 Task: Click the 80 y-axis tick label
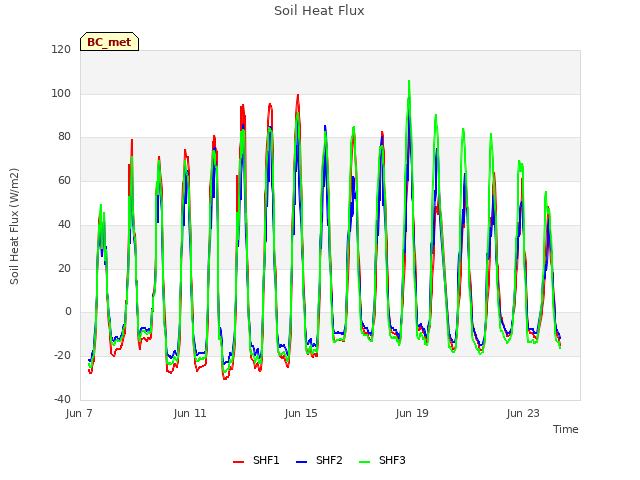tap(64, 137)
